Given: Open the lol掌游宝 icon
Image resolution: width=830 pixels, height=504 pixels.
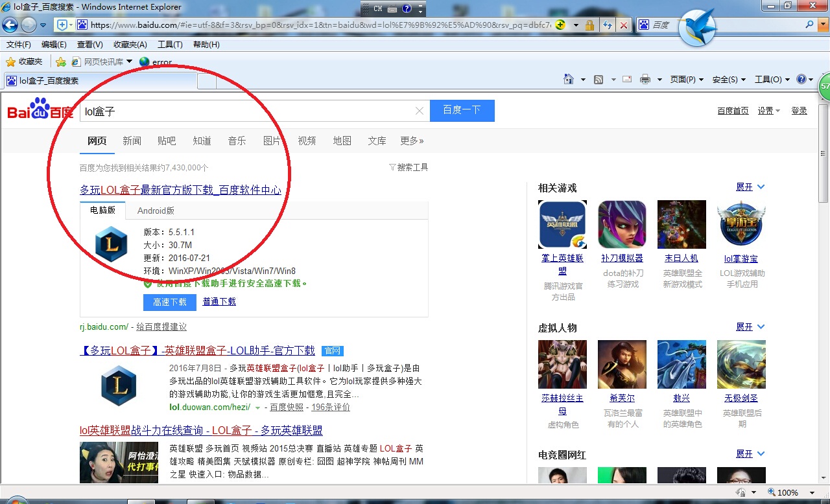Looking at the screenshot, I should point(741,224).
